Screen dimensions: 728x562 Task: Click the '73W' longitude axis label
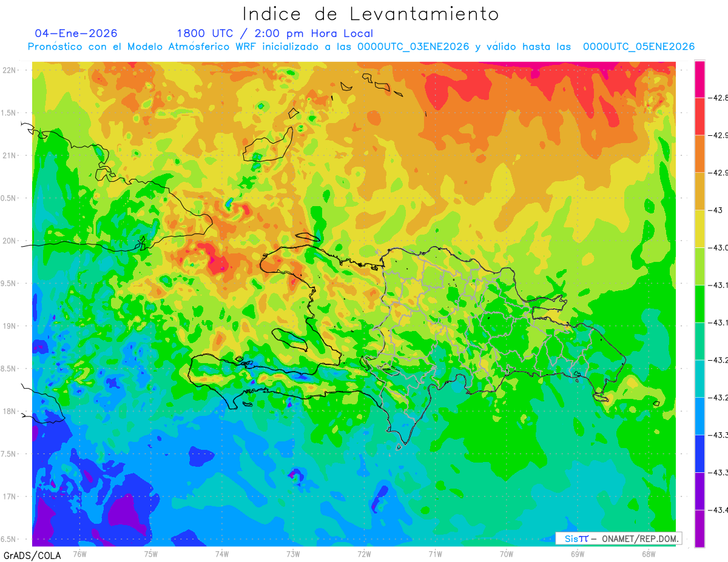click(293, 554)
